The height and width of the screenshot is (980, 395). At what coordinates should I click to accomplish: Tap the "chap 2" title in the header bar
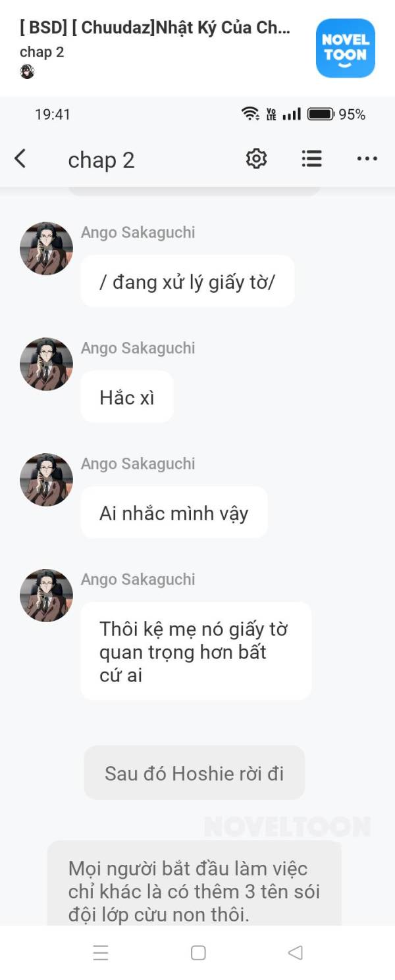tap(101, 160)
